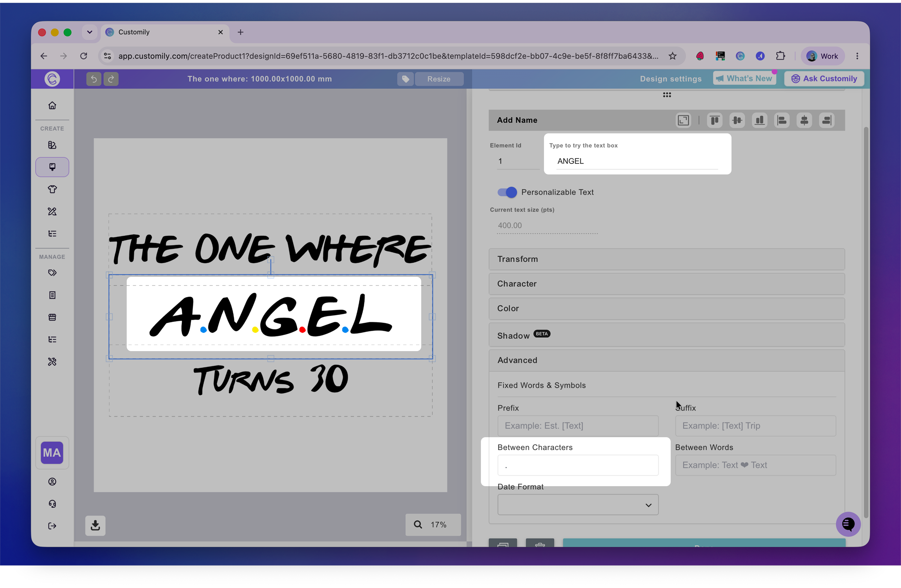This screenshot has height=588, width=901.
Task: Align element to top
Action: click(715, 120)
